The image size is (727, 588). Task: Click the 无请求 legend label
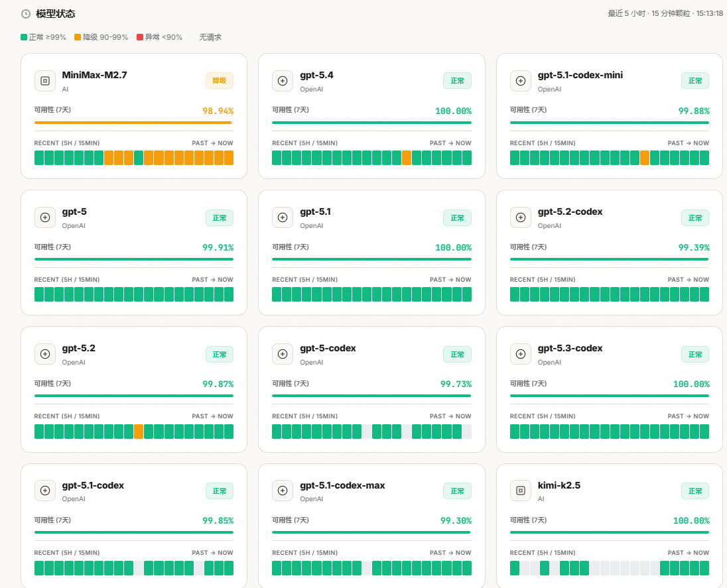(x=210, y=38)
